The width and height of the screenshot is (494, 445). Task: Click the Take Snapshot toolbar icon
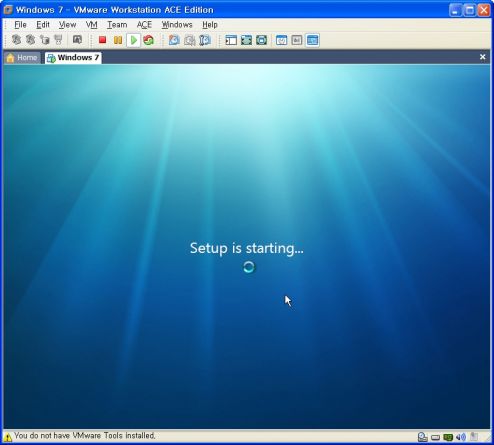(x=174, y=40)
